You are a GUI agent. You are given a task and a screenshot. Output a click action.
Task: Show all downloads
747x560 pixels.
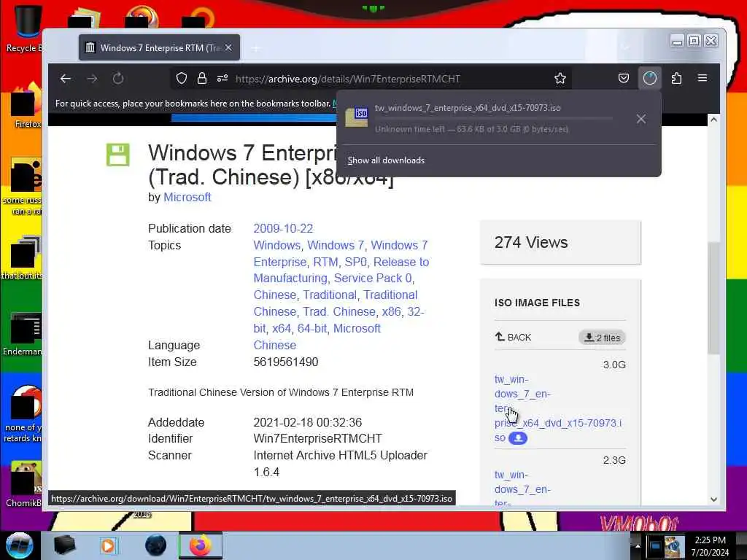pos(386,160)
